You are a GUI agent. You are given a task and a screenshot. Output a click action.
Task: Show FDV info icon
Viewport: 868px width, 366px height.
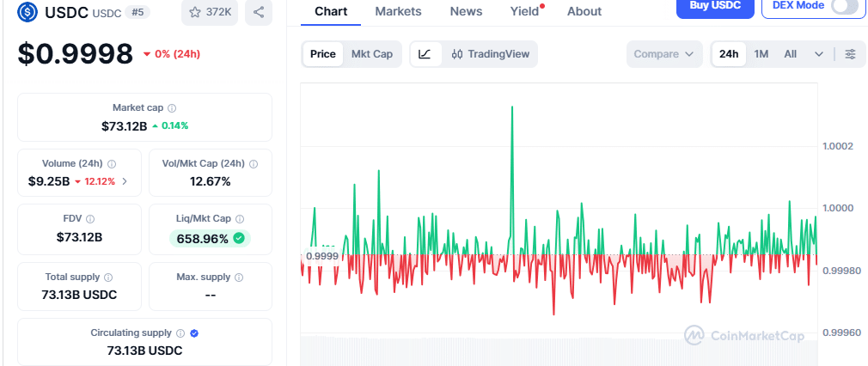(x=90, y=219)
